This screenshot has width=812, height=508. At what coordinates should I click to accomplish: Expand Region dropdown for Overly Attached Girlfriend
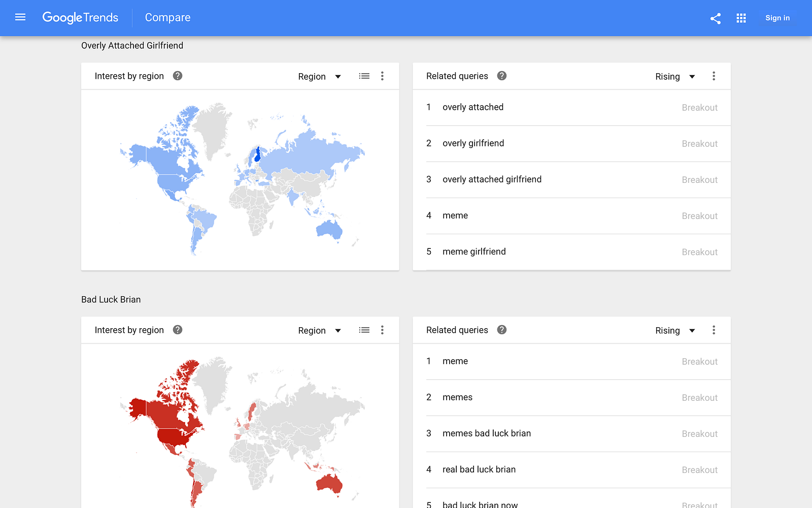[x=320, y=77]
